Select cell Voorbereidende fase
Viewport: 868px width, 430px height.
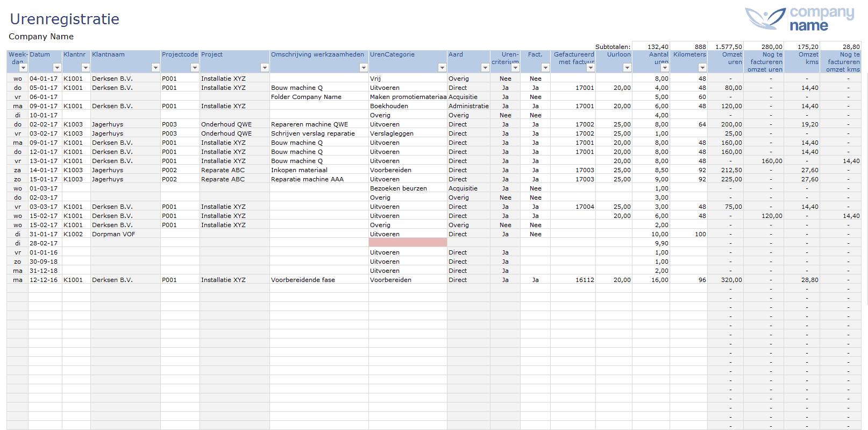click(x=319, y=280)
